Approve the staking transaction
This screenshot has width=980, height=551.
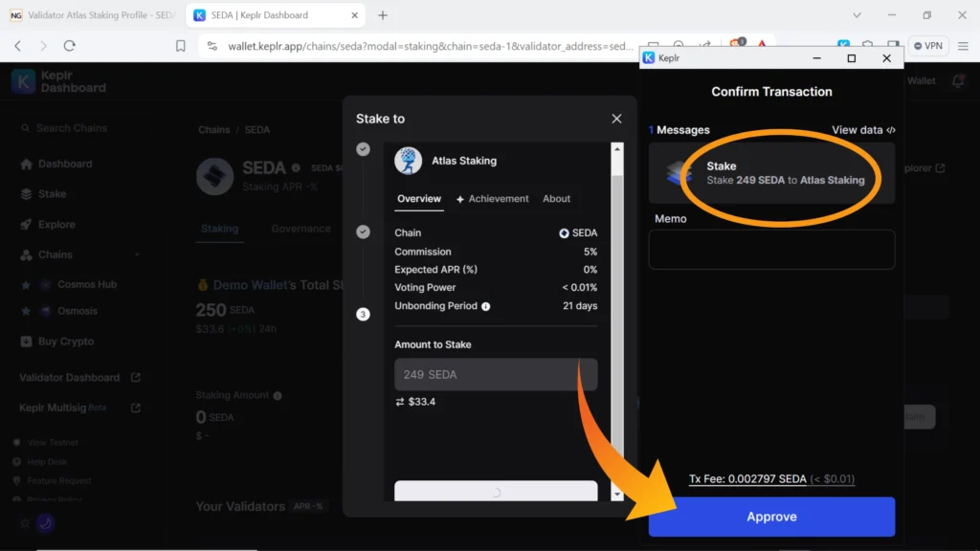771,517
